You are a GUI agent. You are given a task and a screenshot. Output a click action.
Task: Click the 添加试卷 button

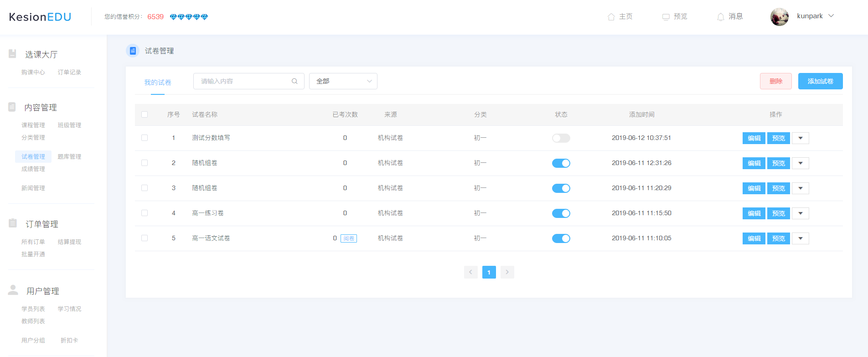coord(820,81)
